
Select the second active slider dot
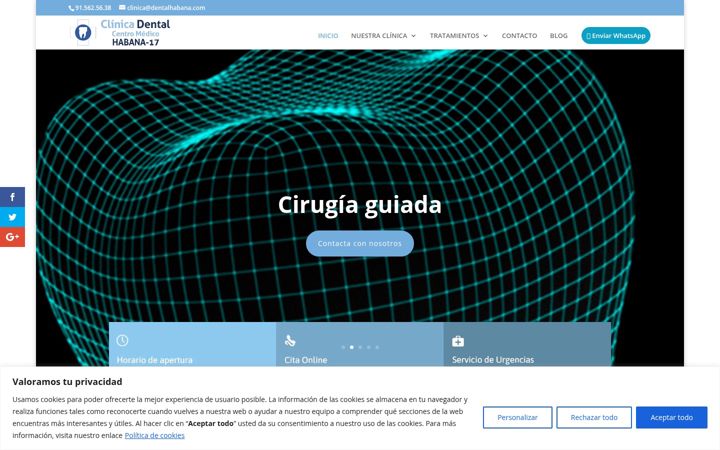pyautogui.click(x=352, y=347)
